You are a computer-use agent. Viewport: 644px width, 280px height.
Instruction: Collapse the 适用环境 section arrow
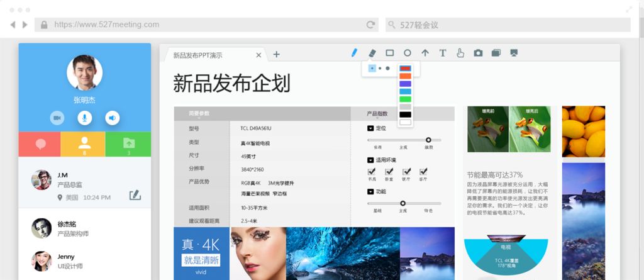(x=370, y=160)
